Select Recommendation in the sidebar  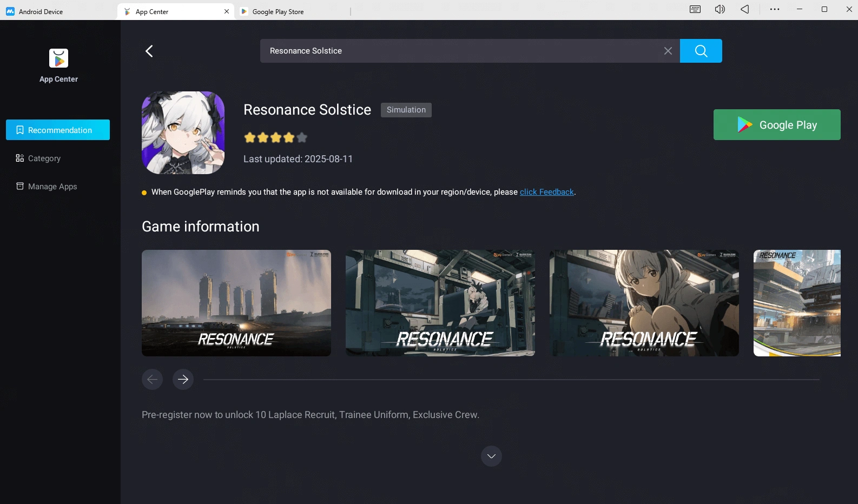(58, 130)
